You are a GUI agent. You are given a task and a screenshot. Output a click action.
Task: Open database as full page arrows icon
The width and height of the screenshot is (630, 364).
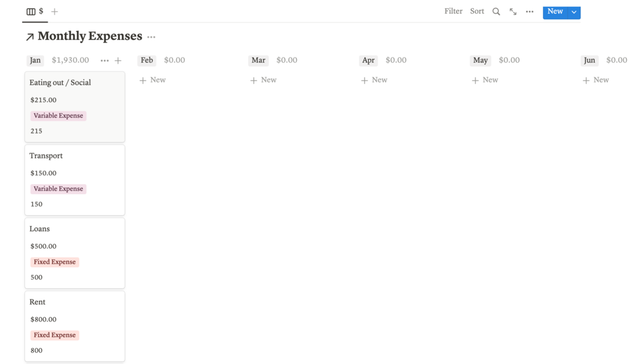[x=513, y=12]
